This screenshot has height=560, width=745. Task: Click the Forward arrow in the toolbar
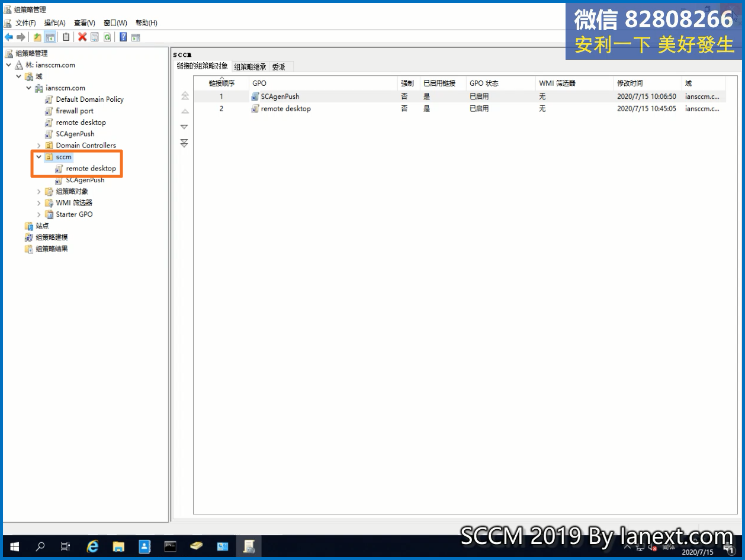click(21, 37)
